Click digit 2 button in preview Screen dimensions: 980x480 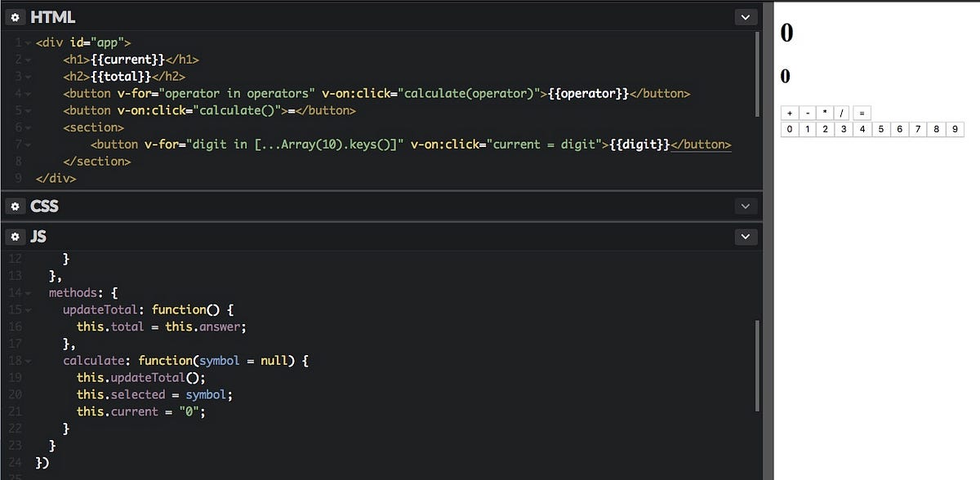click(x=826, y=129)
